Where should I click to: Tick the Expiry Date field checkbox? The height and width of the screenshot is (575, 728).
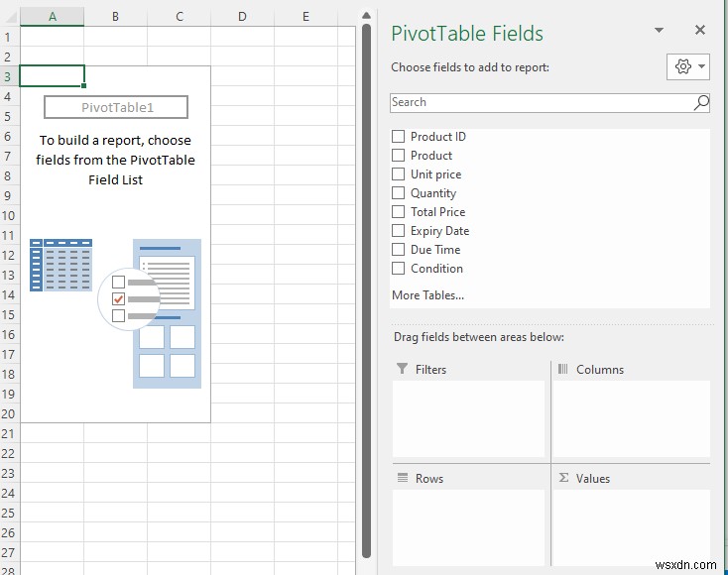(398, 231)
